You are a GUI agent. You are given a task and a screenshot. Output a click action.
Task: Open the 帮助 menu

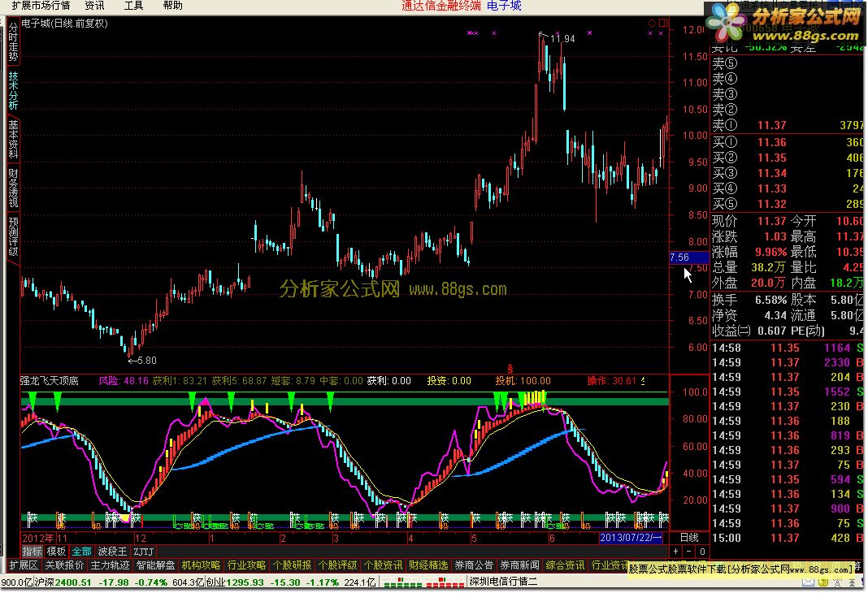pyautogui.click(x=173, y=6)
